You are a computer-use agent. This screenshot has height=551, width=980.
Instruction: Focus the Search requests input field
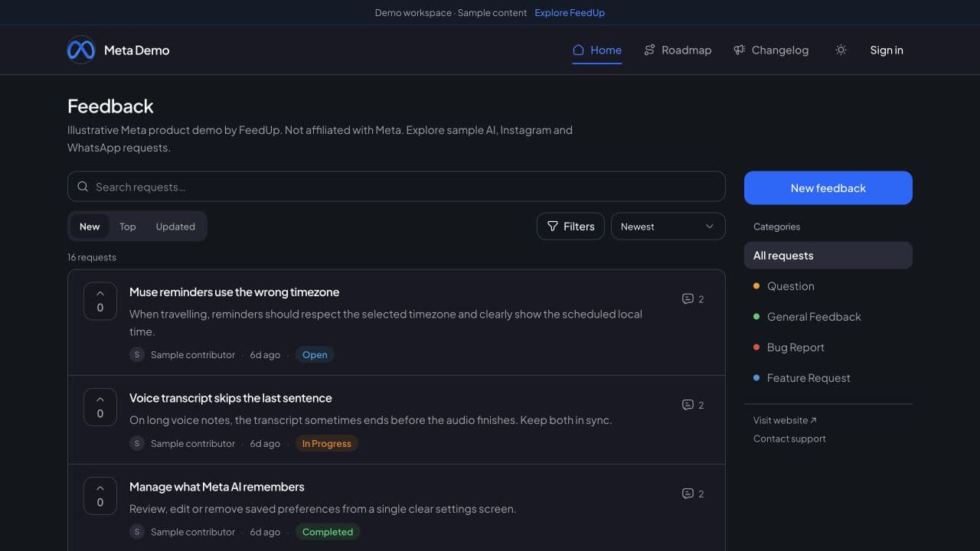(x=397, y=187)
